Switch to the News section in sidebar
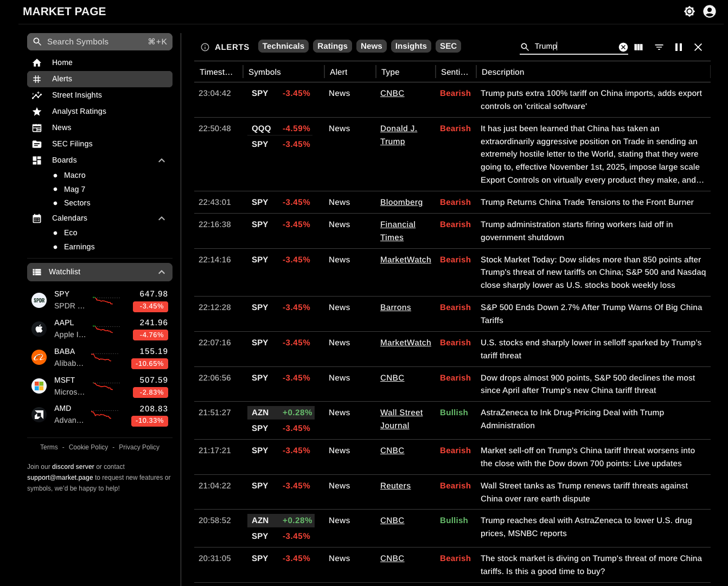Image resolution: width=728 pixels, height=586 pixels. pos(61,127)
